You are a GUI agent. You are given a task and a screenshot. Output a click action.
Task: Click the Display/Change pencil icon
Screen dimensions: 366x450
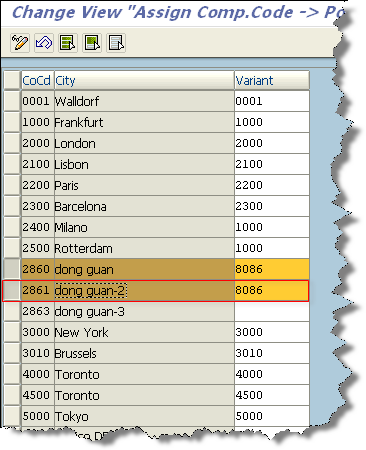(x=20, y=43)
